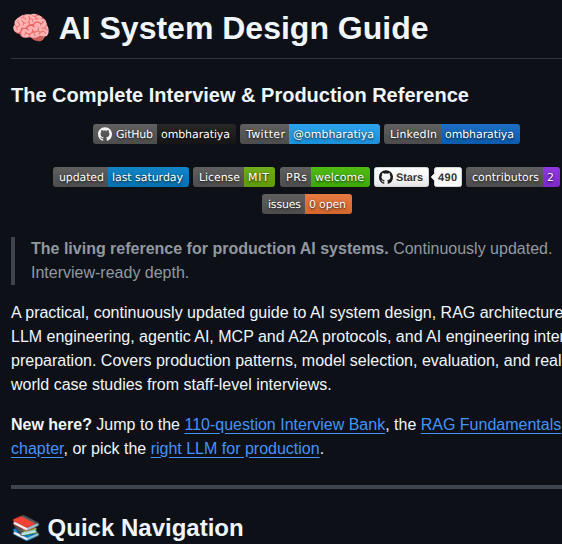The height and width of the screenshot is (544, 562).
Task: Click the updated last saturday badge
Action: click(121, 177)
